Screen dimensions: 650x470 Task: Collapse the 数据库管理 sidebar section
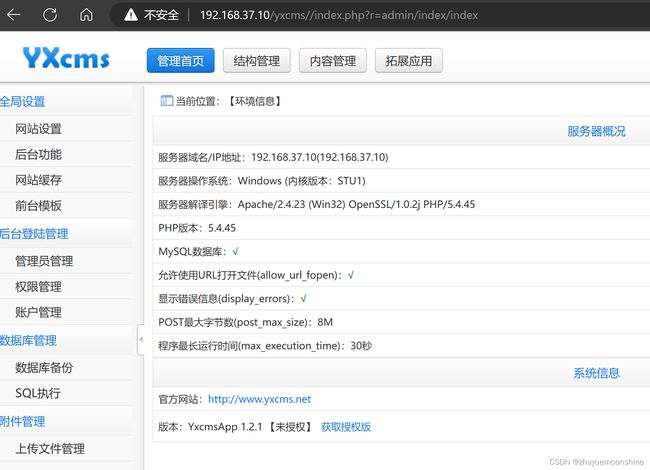tap(28, 341)
